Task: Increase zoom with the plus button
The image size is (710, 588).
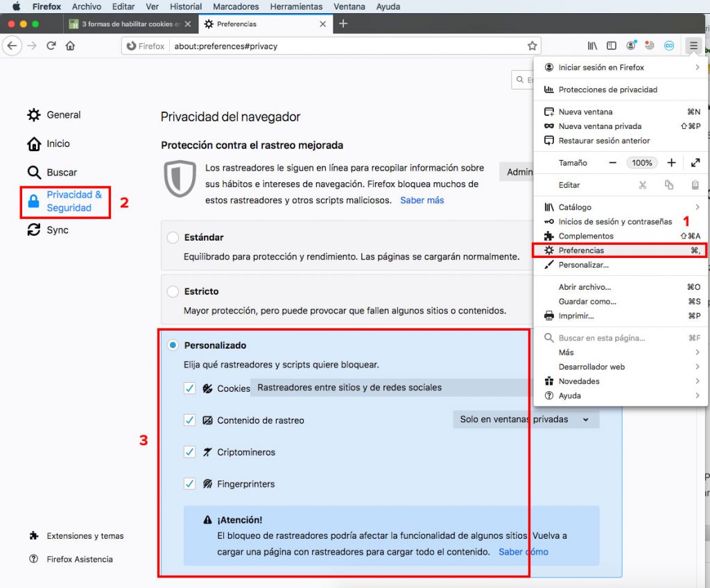Action: 671,163
